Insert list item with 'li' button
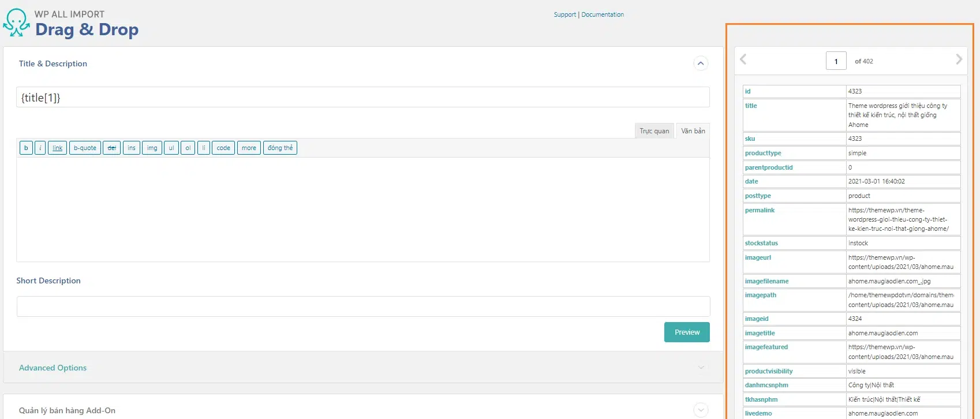The height and width of the screenshot is (419, 980). coord(204,148)
